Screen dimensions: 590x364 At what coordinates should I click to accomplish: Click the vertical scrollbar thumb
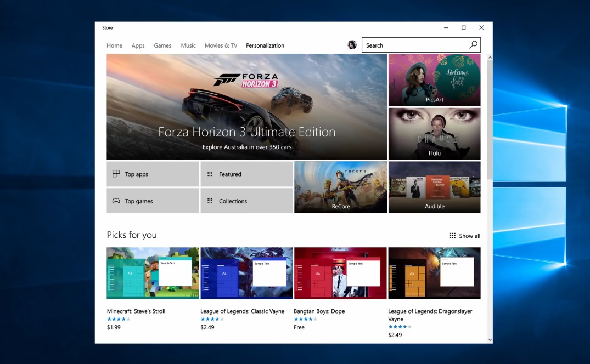[490, 120]
